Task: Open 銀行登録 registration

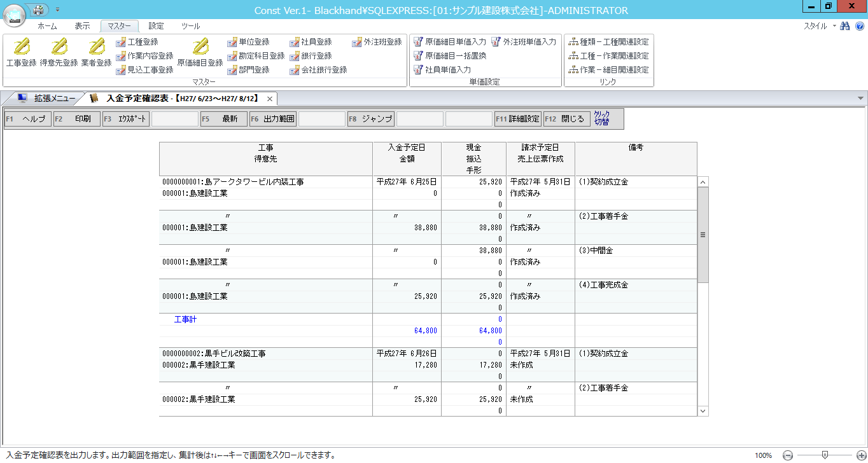Action: (x=316, y=56)
